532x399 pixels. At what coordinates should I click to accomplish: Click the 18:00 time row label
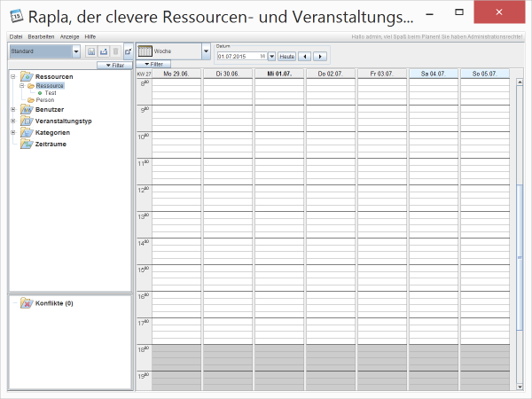(144, 349)
